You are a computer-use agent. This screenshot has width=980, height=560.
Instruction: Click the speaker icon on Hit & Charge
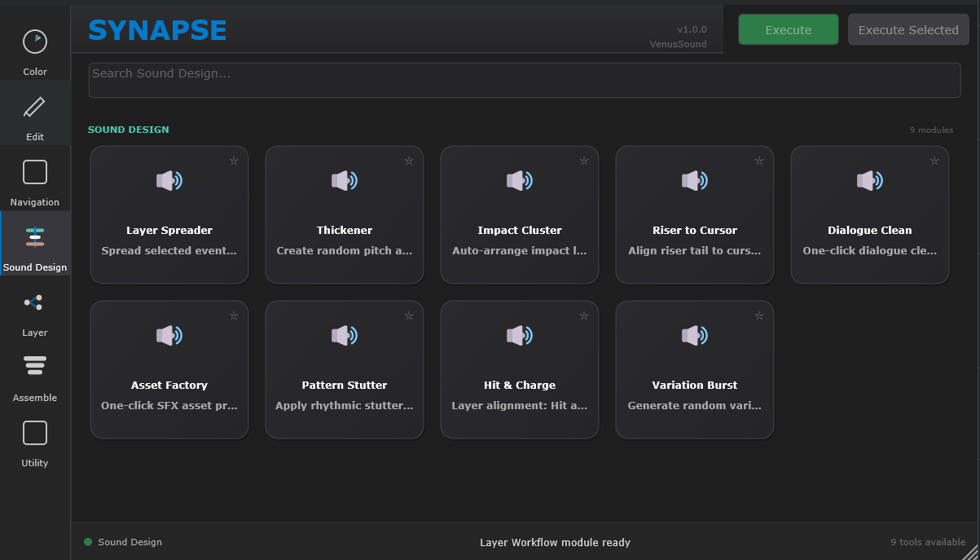coord(520,335)
